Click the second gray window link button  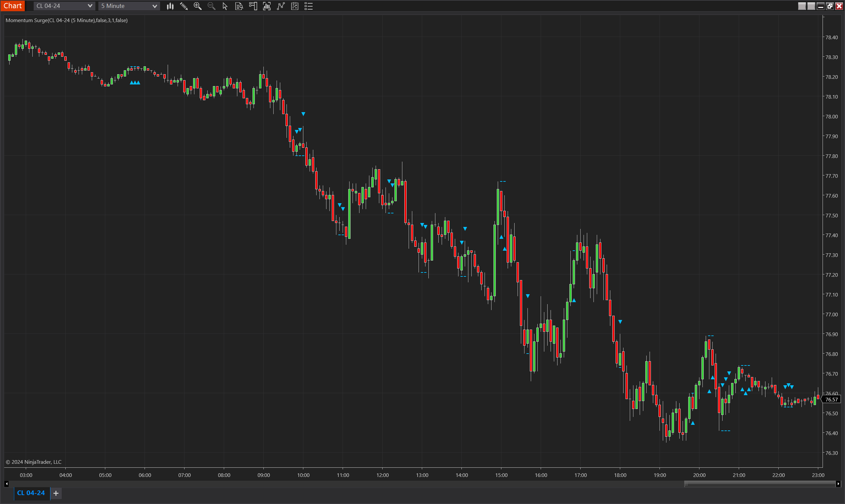811,6
